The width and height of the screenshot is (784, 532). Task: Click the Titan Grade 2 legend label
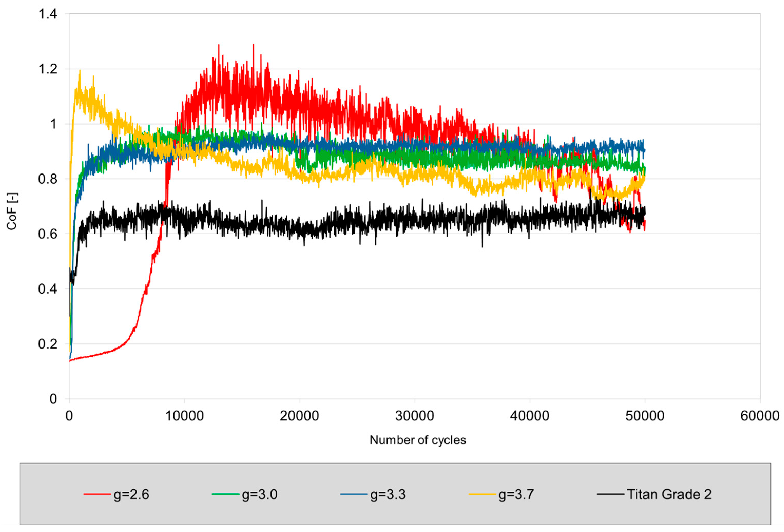click(669, 494)
